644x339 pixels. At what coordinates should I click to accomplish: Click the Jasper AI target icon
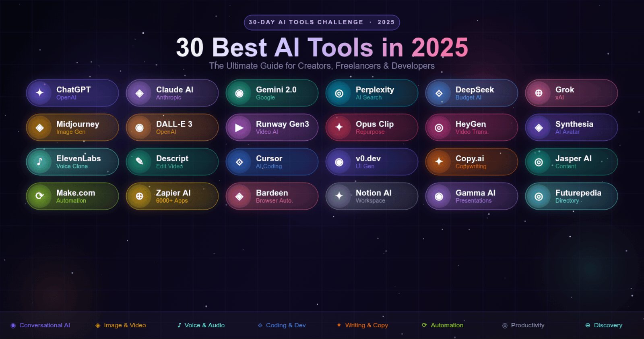[x=539, y=162]
